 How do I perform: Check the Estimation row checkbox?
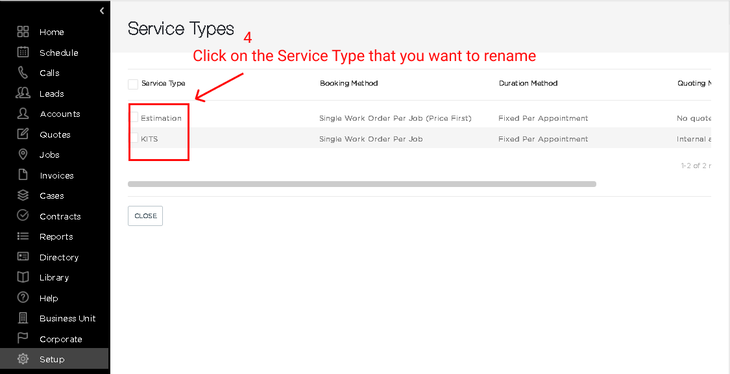[x=134, y=117]
